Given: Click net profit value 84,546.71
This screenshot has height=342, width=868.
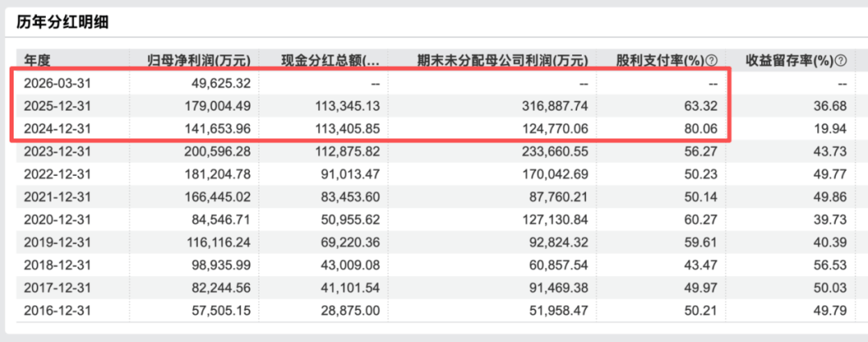Looking at the screenshot, I should (x=222, y=220).
